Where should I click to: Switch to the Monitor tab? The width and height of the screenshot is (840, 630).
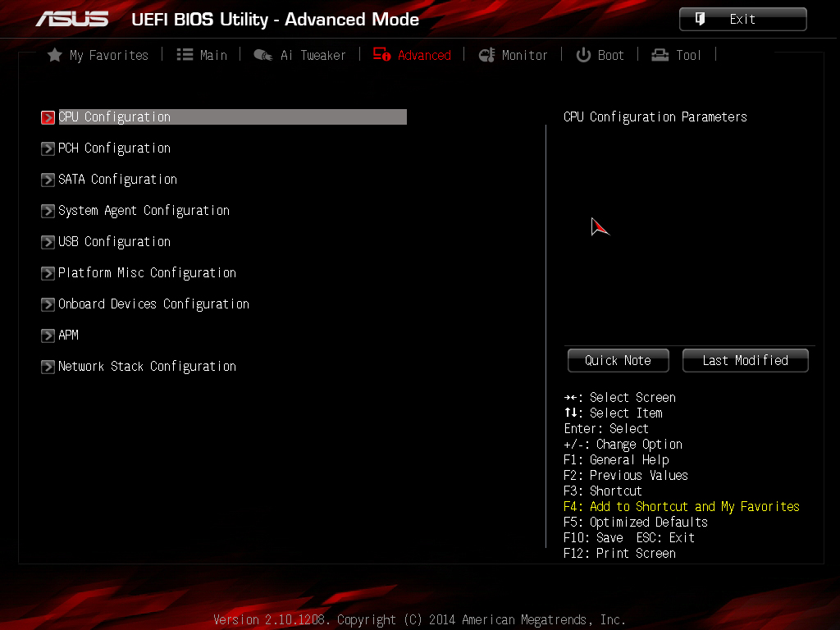click(x=514, y=55)
